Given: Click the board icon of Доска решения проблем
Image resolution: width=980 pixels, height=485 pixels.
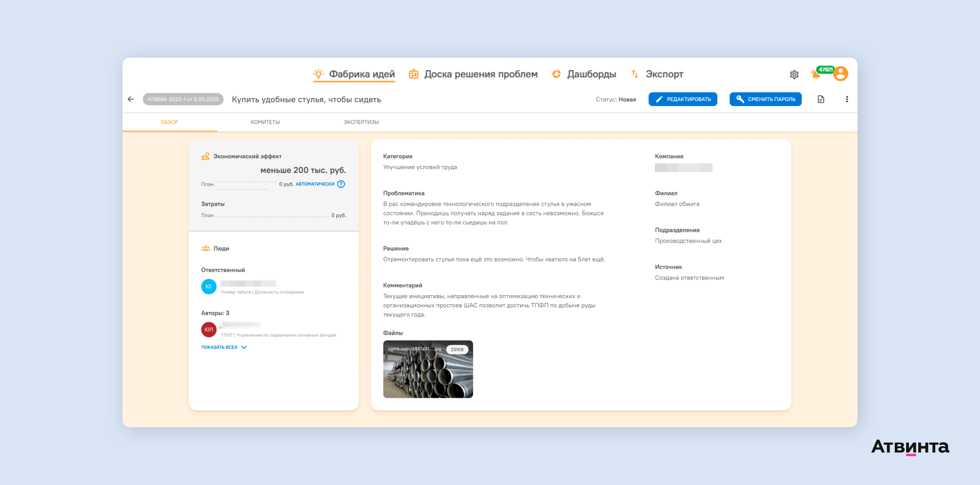Looking at the screenshot, I should point(414,75).
